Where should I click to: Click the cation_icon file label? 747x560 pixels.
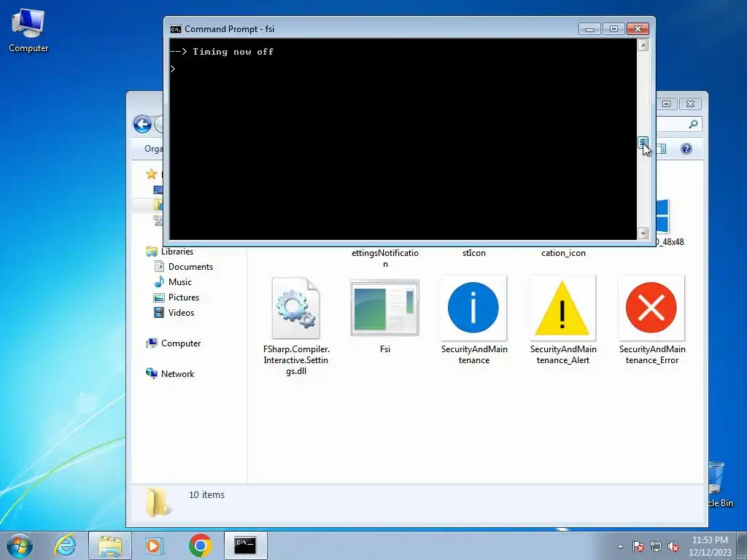[563, 253]
